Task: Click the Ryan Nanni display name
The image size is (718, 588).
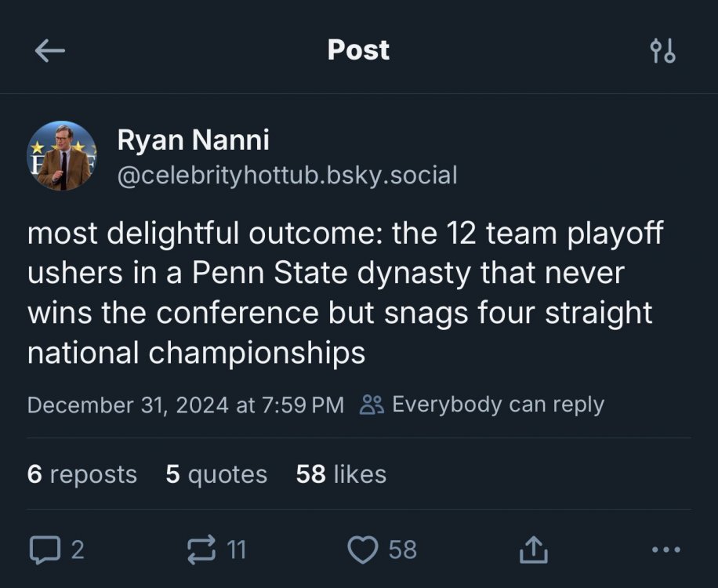Action: coord(193,140)
